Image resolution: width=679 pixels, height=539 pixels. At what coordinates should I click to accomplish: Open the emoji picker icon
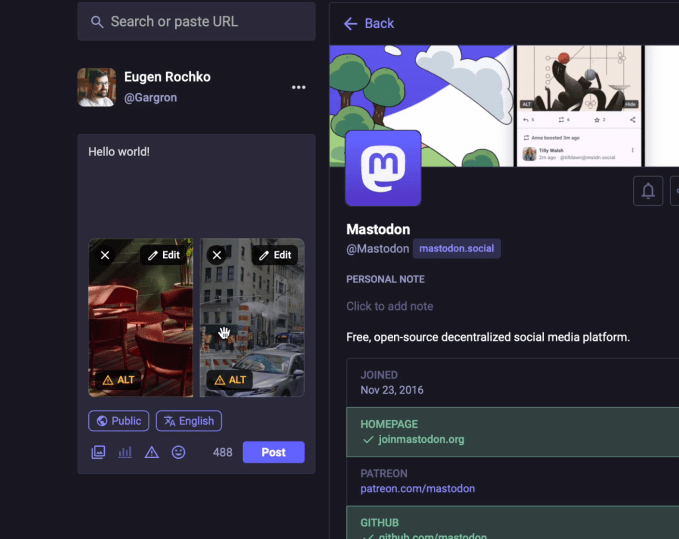pos(178,452)
